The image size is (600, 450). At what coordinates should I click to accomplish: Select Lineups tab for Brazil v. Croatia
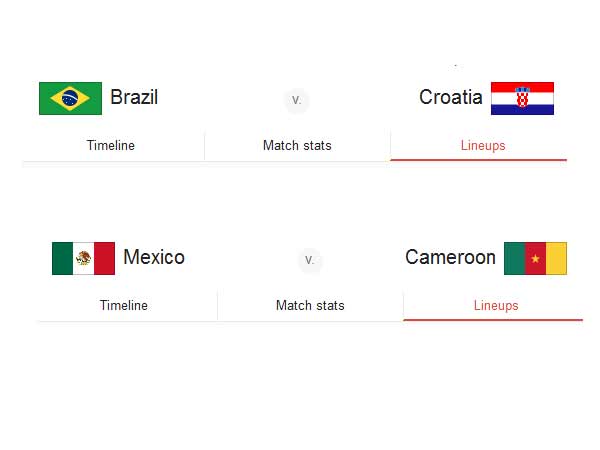tap(483, 146)
